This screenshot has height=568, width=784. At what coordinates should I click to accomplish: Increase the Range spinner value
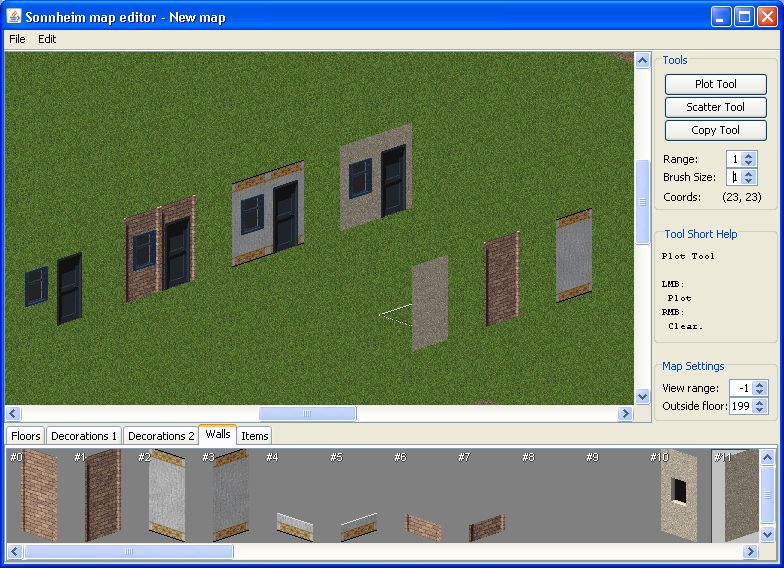coord(750,155)
